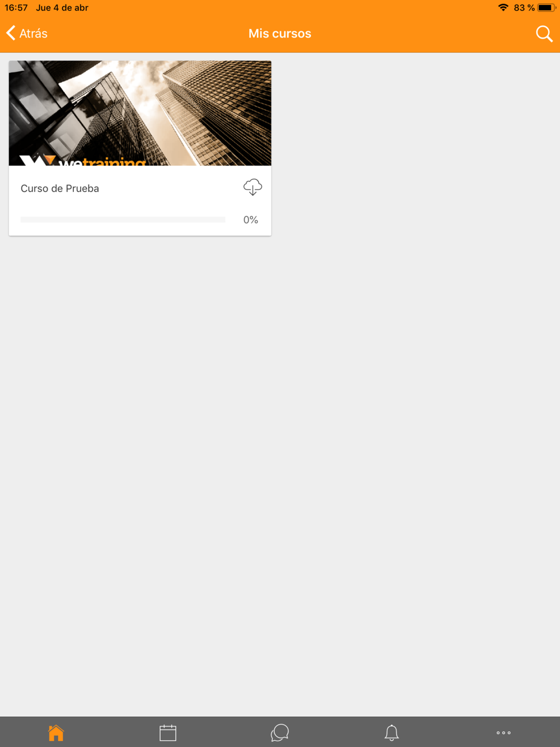Open the More options three-dots tab
This screenshot has width=560, height=747.
(503, 732)
